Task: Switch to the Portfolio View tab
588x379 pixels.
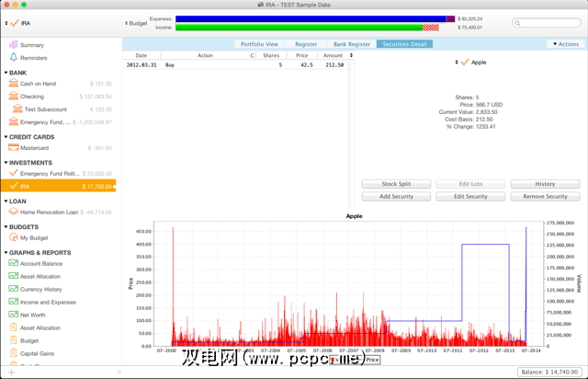Action: click(261, 44)
